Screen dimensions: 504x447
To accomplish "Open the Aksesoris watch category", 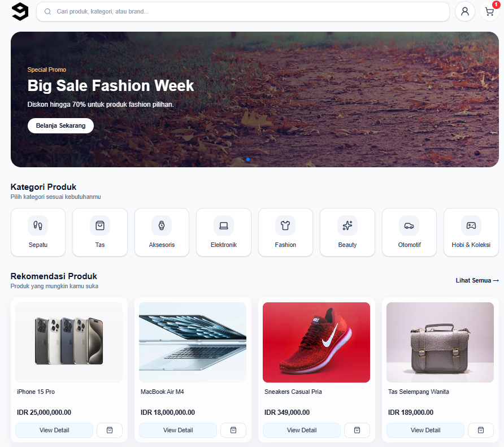I will [x=162, y=232].
